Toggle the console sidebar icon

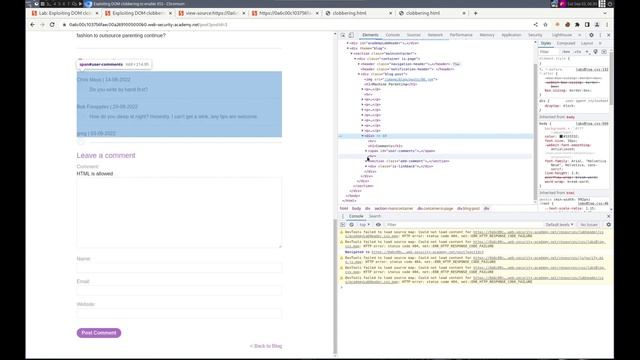[343, 225]
